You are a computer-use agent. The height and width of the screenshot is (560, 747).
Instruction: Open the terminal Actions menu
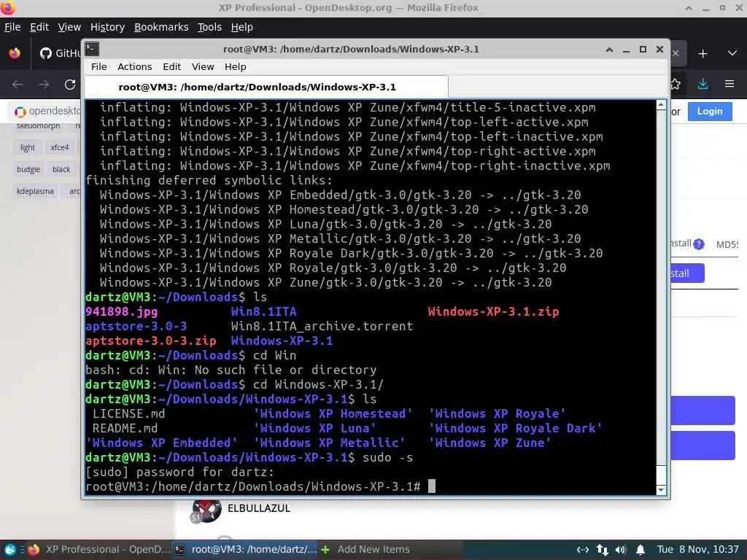(135, 66)
